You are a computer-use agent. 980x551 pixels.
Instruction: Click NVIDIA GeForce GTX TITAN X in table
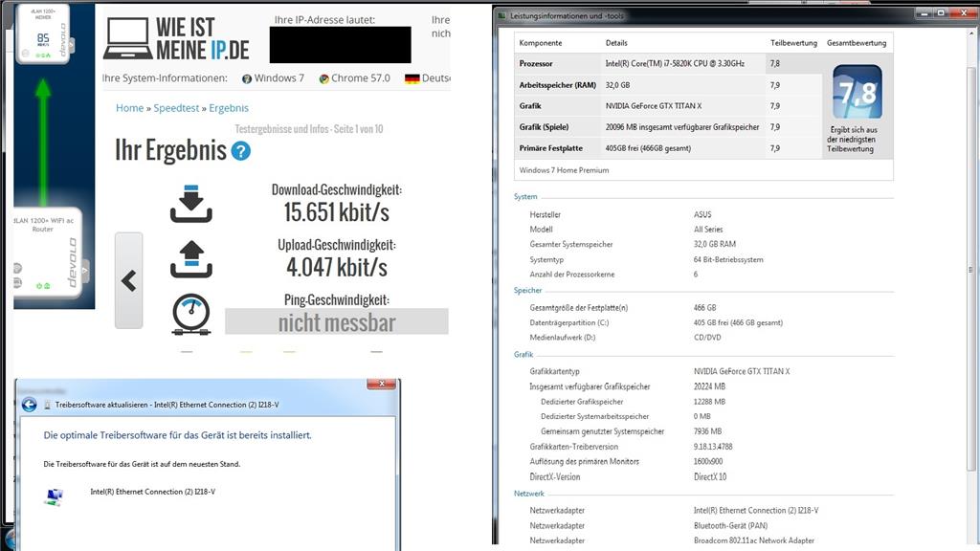point(653,106)
